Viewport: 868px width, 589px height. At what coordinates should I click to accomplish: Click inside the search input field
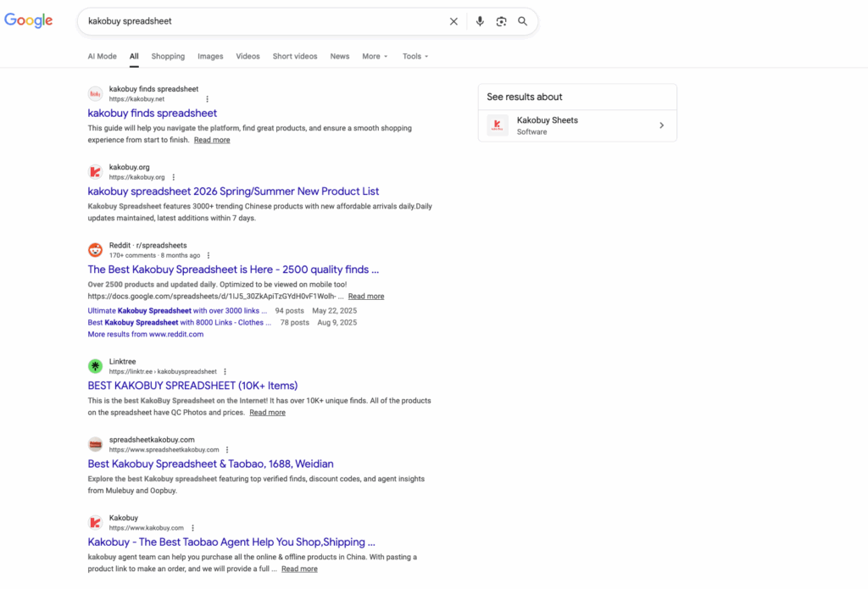(254, 21)
